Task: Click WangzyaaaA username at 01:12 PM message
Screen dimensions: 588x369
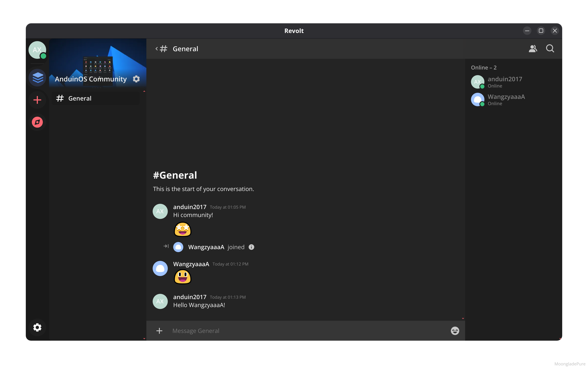Action: click(x=191, y=264)
